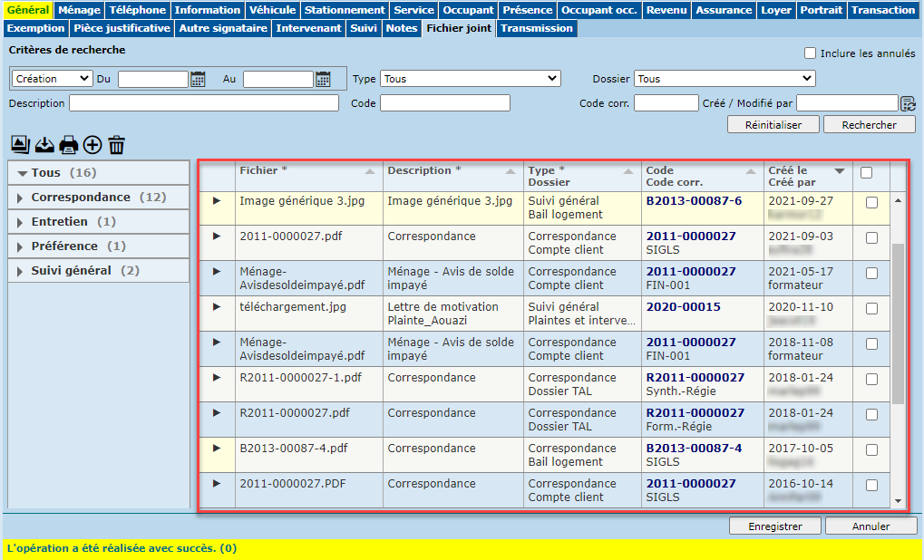Screen dimensions: 924x560
Task: Open the 'Au' date calendar picker
Action: pyautogui.click(x=323, y=80)
